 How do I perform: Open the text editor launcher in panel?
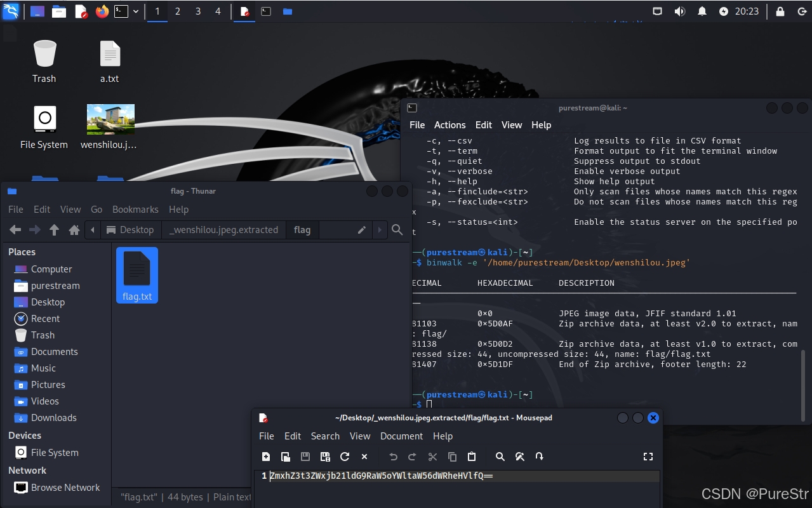[x=81, y=11]
